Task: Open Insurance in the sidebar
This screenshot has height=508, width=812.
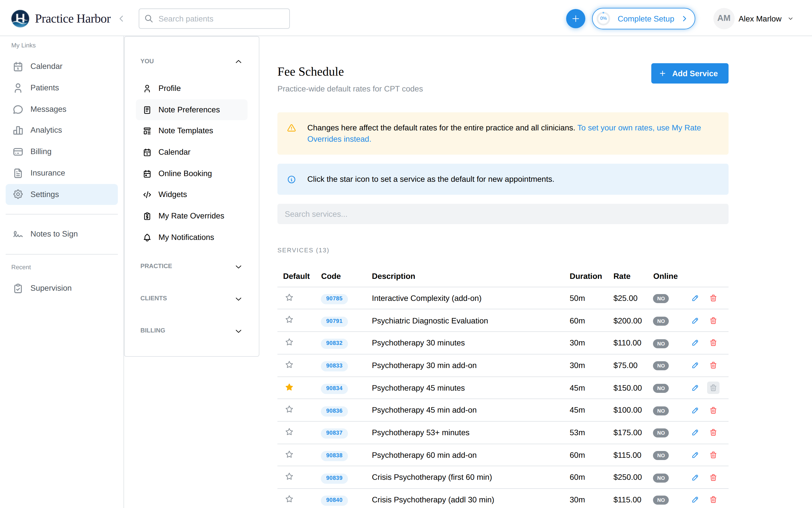Action: click(x=62, y=173)
